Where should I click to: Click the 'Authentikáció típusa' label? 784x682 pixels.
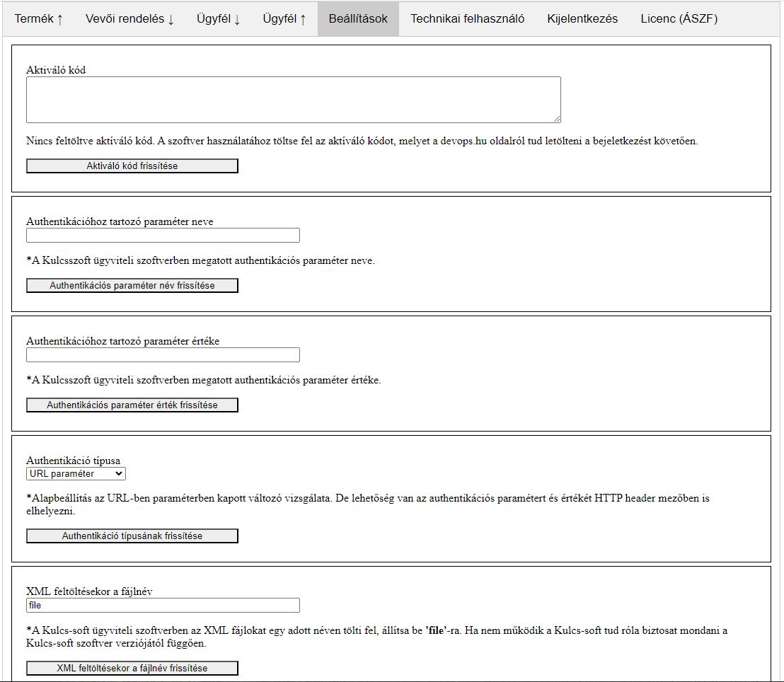click(73, 461)
